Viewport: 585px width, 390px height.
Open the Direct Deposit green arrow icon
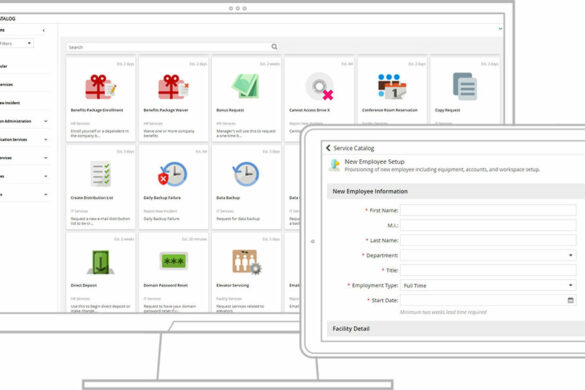click(100, 262)
